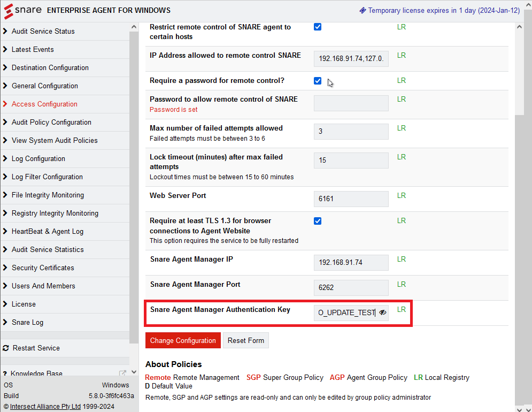The height and width of the screenshot is (412, 532).
Task: Click main panel scroll up arrow
Action: pos(519,27)
